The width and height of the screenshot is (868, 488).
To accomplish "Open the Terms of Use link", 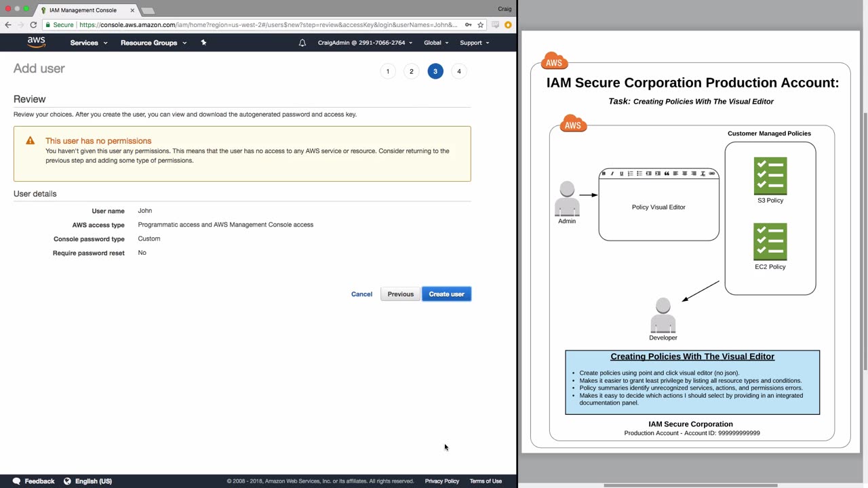I will 486,481.
